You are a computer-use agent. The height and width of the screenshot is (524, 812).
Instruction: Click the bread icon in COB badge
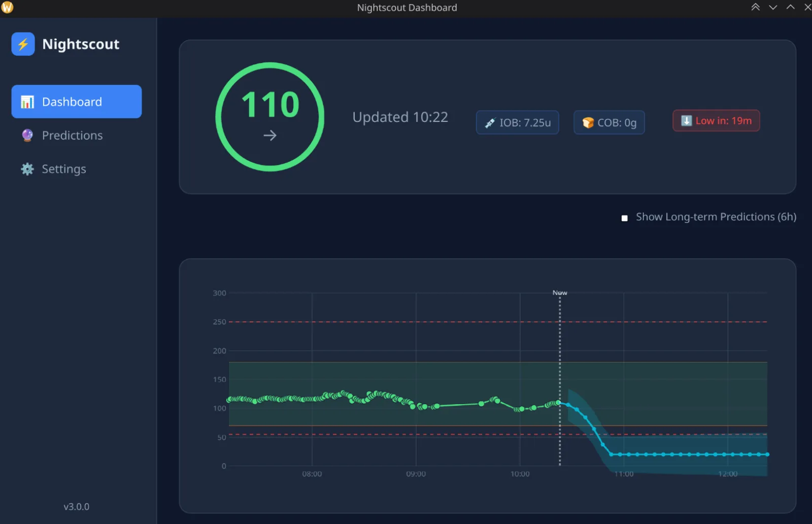click(588, 123)
